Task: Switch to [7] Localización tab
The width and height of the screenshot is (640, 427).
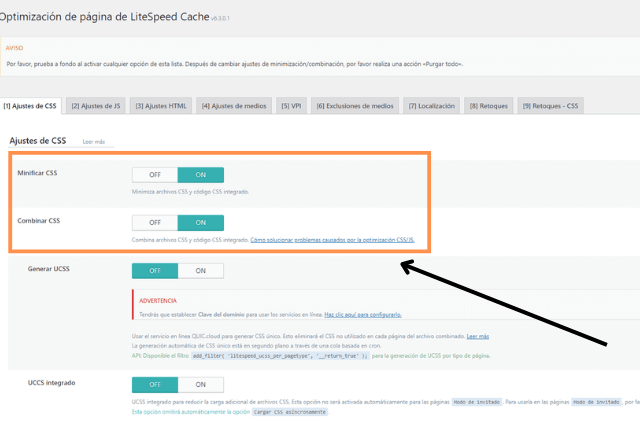Action: point(431,106)
